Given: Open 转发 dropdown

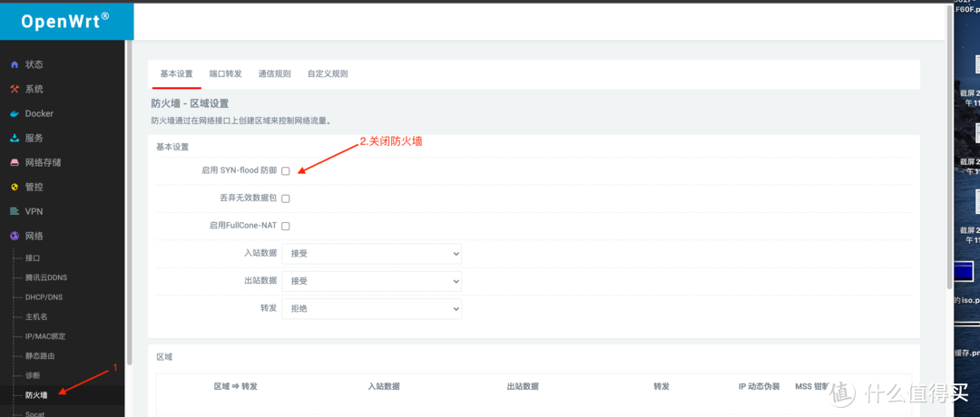Looking at the screenshot, I should [372, 308].
